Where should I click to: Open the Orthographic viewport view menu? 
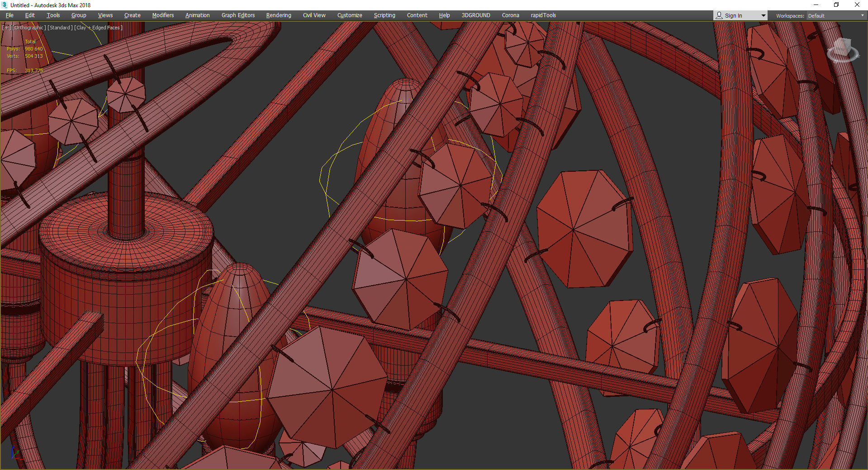[29, 28]
